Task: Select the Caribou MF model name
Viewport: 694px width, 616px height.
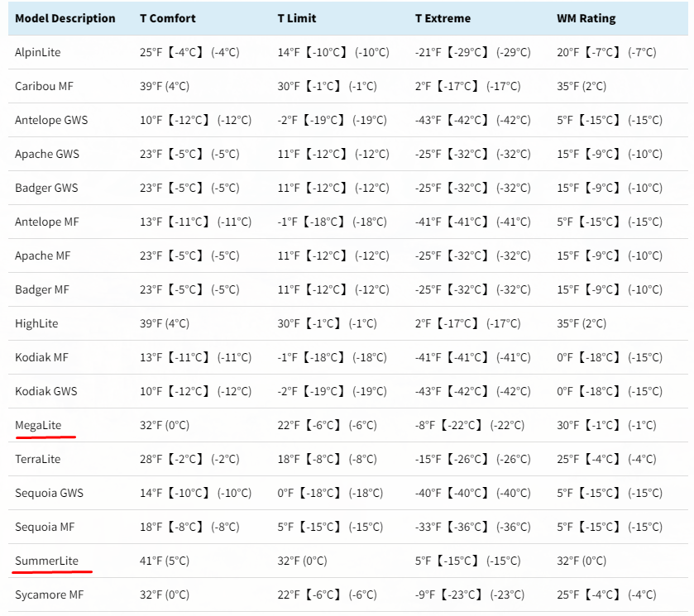Action: point(44,86)
